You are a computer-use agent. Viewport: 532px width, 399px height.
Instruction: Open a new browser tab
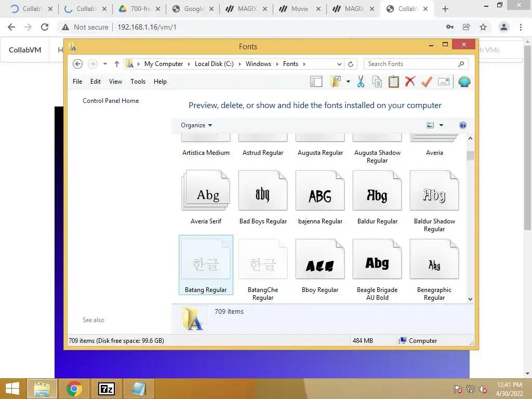445,9
